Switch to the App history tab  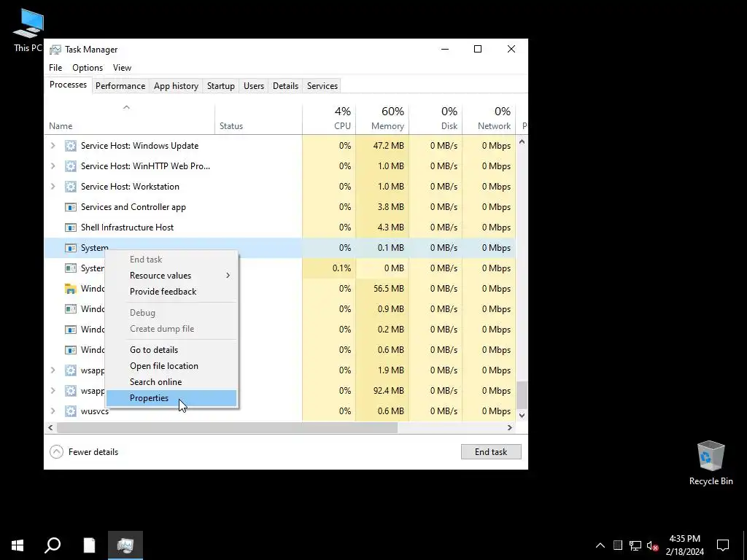(x=176, y=86)
